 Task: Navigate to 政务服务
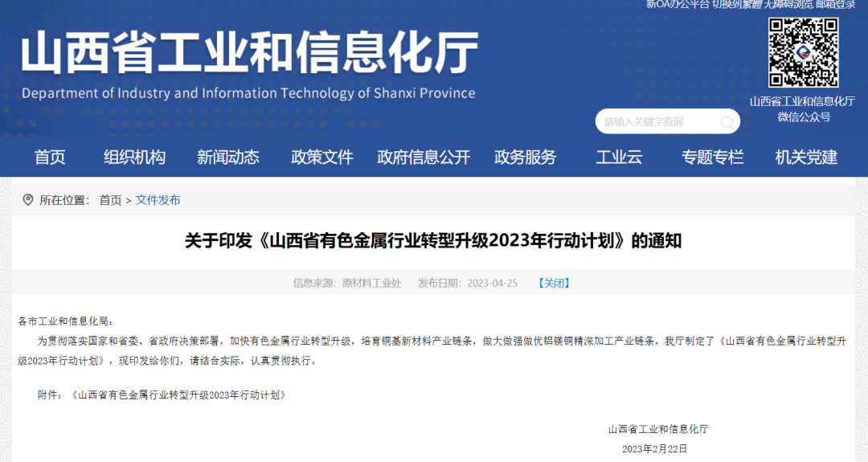(525, 157)
